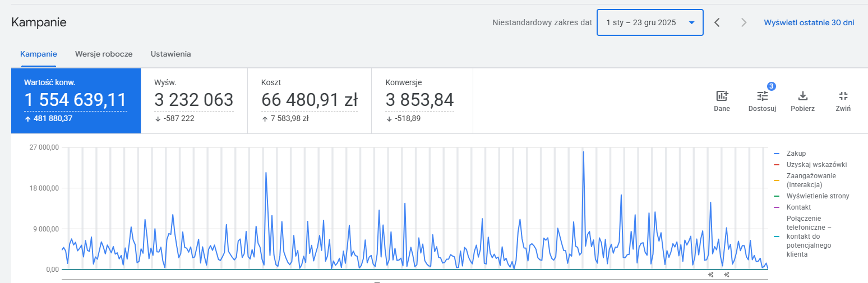The width and height of the screenshot is (868, 283).
Task: Go to previous date range arrow
Action: point(717,22)
